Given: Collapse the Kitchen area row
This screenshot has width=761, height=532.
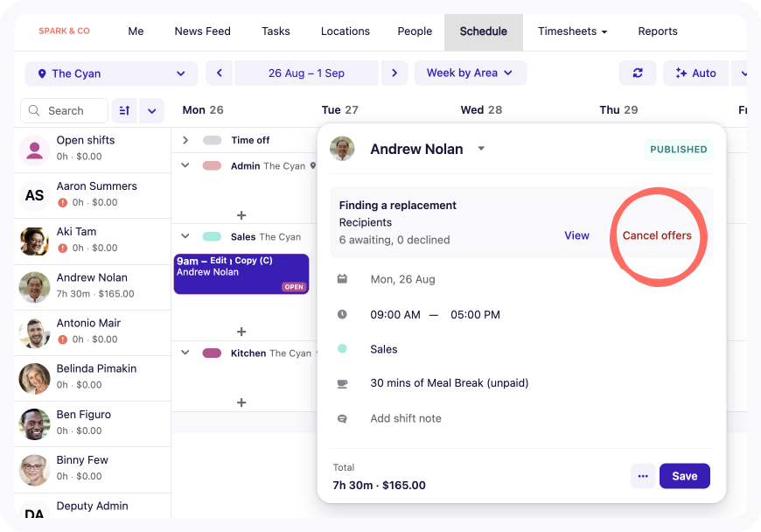Looking at the screenshot, I should [x=185, y=353].
